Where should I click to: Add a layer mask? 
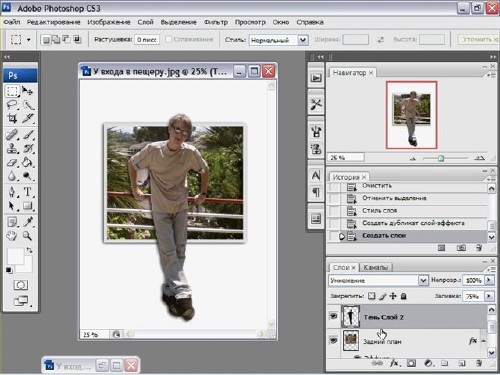412,363
